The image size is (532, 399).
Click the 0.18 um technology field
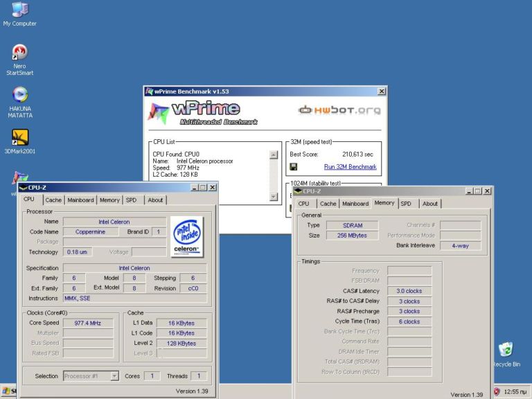78,252
